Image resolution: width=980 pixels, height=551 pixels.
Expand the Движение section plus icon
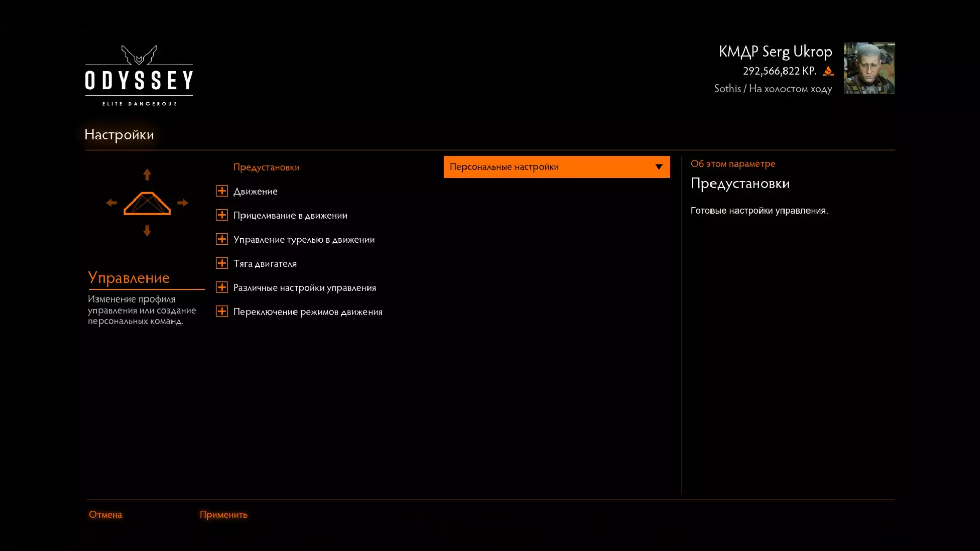tap(222, 191)
